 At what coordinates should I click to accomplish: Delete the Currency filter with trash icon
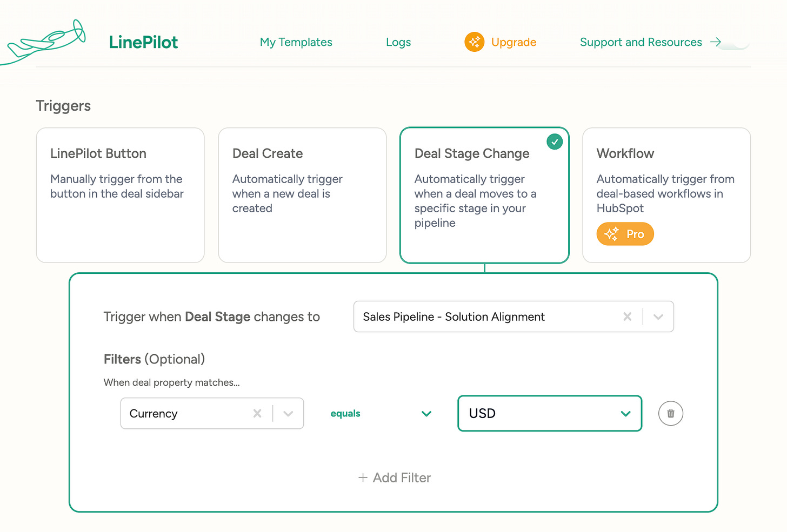click(670, 414)
